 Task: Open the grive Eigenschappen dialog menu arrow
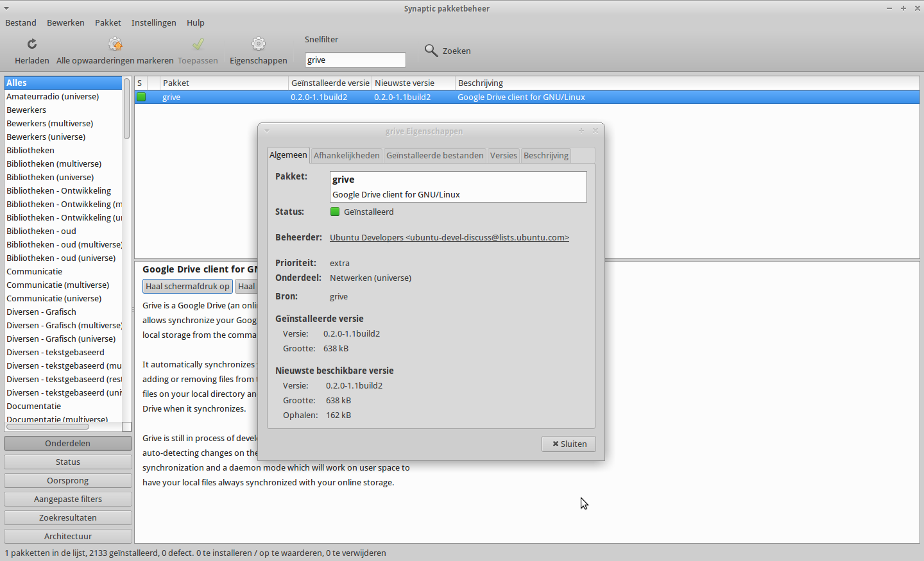pos(267,131)
